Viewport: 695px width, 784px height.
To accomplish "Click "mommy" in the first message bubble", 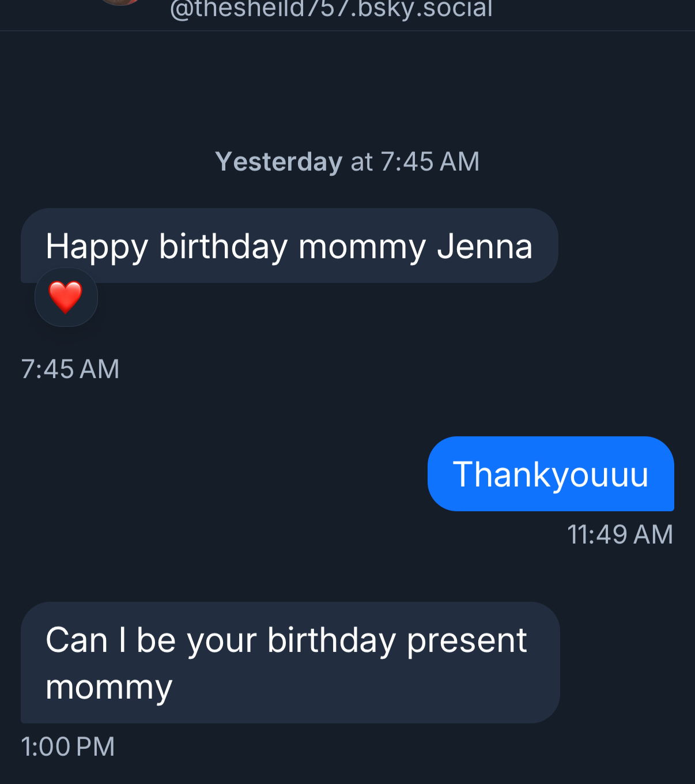I will pyautogui.click(x=362, y=246).
